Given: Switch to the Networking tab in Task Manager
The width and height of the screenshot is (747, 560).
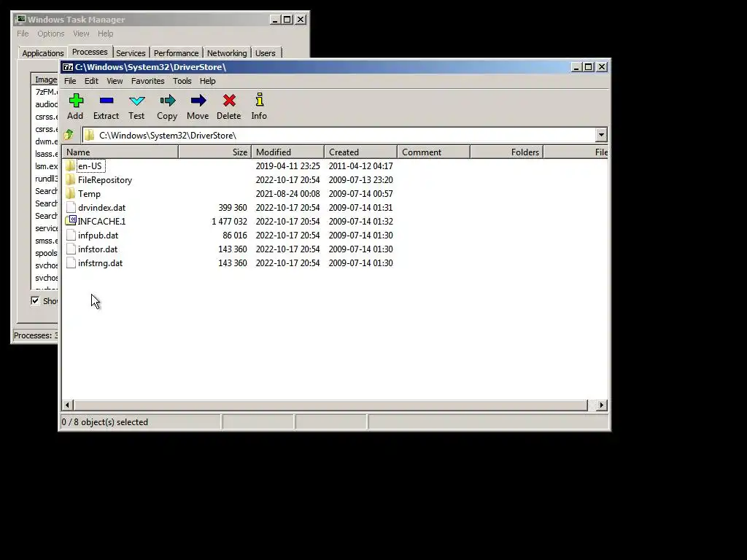Looking at the screenshot, I should 227,52.
